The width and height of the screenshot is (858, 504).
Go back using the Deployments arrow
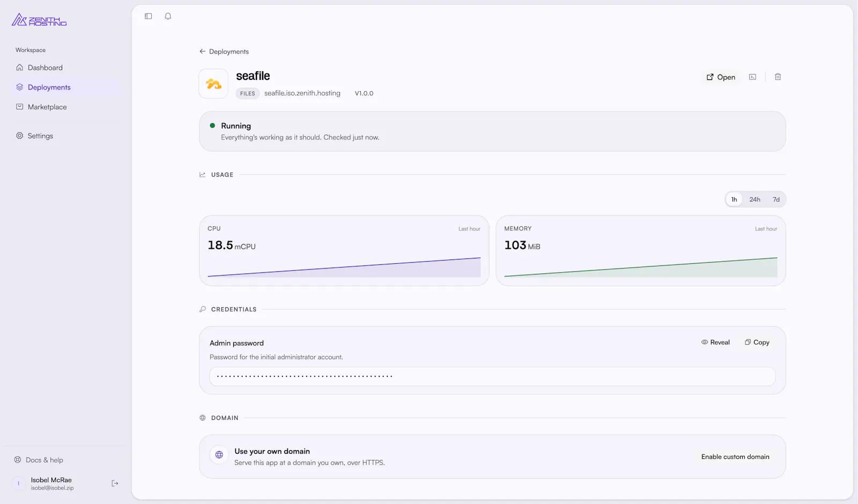224,51
